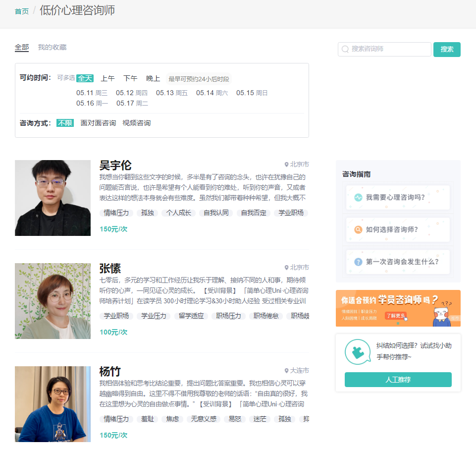Click location pin on 吴宇伦's card
The height and width of the screenshot is (451, 476).
click(x=286, y=165)
